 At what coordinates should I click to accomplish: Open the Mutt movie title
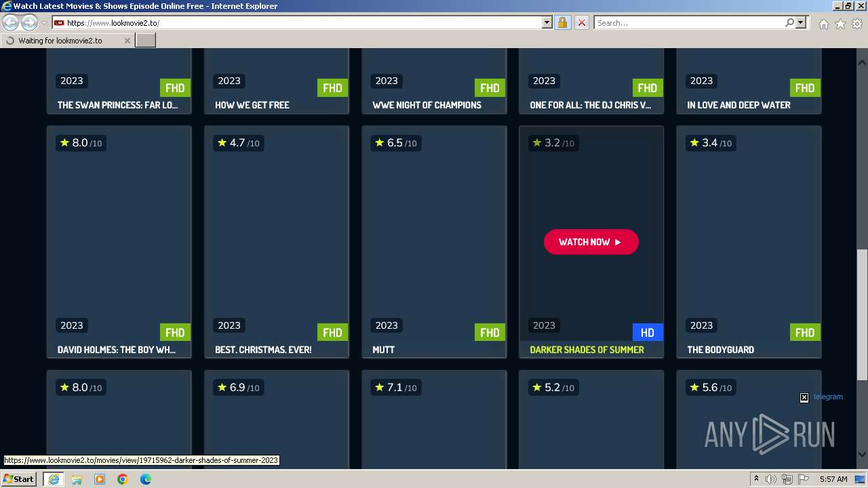tap(383, 350)
